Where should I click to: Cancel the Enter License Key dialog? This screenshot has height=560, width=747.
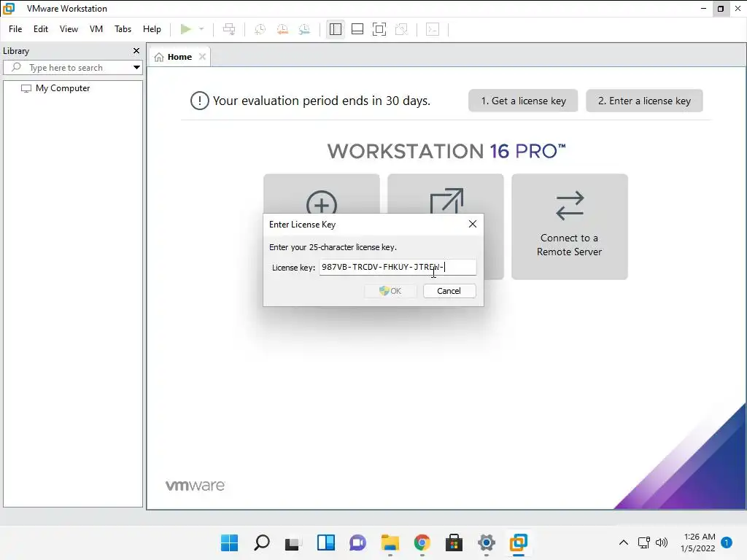click(449, 291)
